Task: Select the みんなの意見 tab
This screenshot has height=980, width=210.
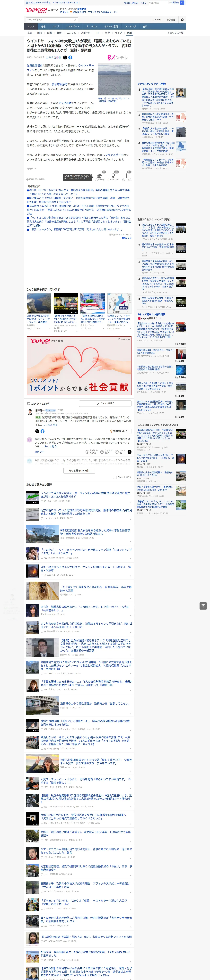Action: 111,27
